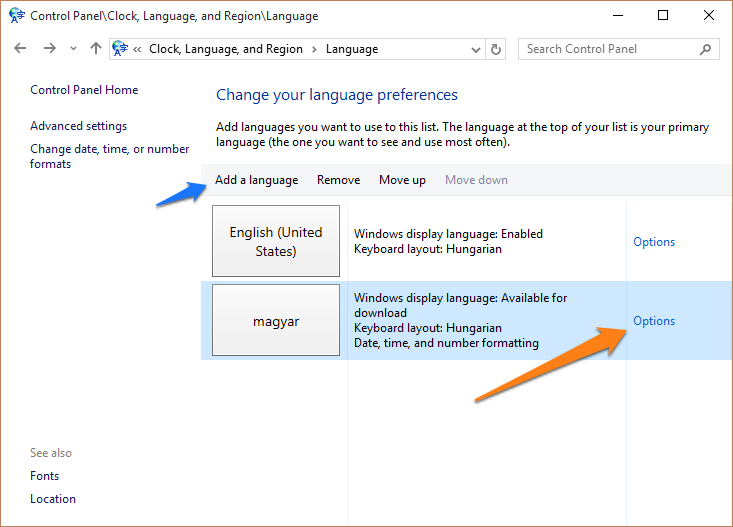
Task: Go back with the Back arrow
Action: (x=20, y=48)
